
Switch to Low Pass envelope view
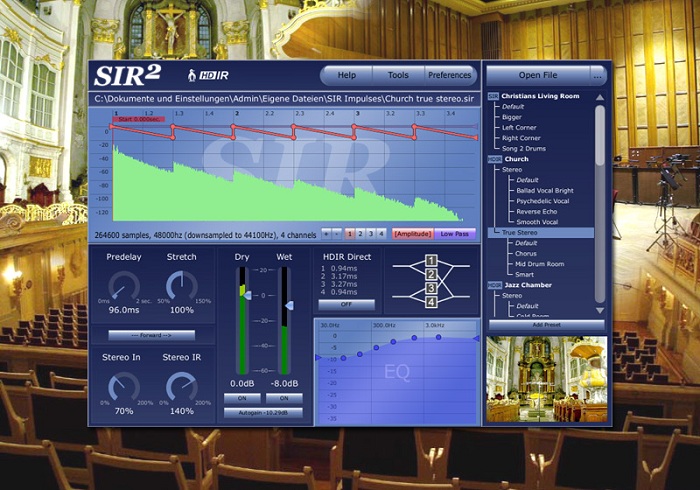454,233
